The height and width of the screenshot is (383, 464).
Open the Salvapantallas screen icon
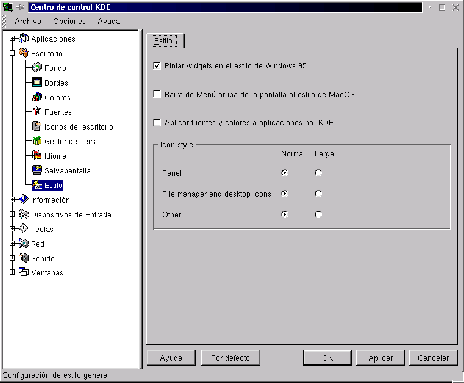click(x=37, y=170)
